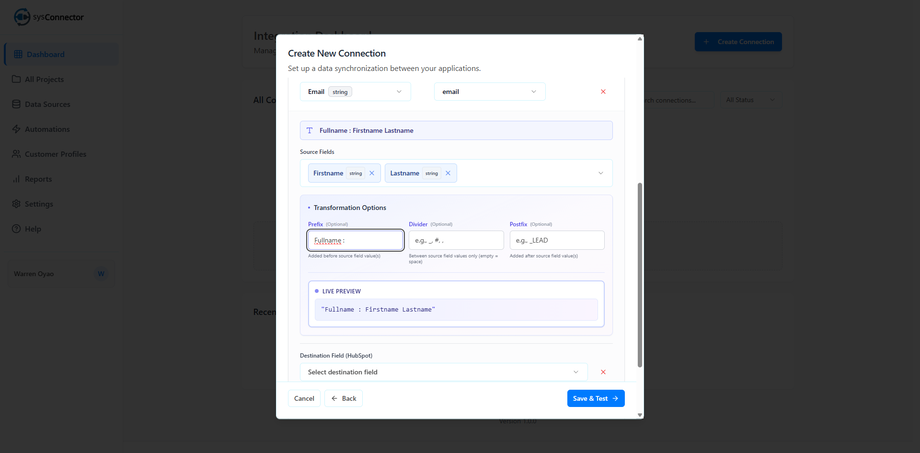
Task: Click the scrollbar up arrow
Action: pyautogui.click(x=640, y=39)
